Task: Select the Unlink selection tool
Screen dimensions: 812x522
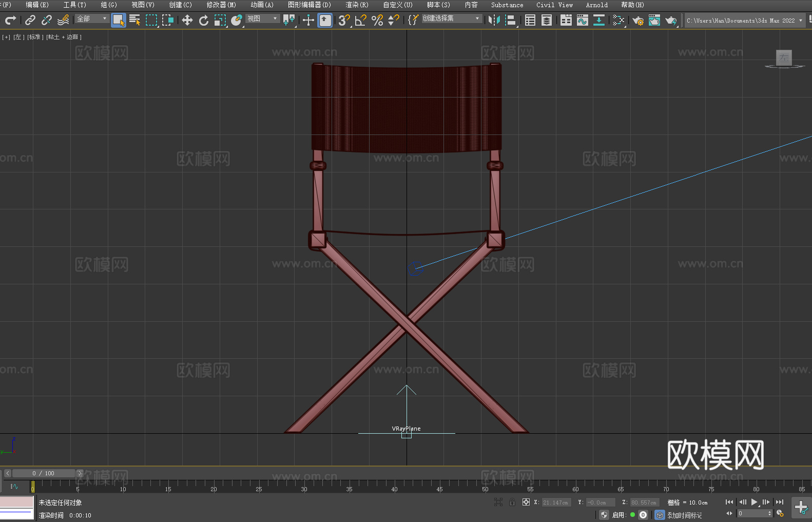Action: [x=47, y=20]
